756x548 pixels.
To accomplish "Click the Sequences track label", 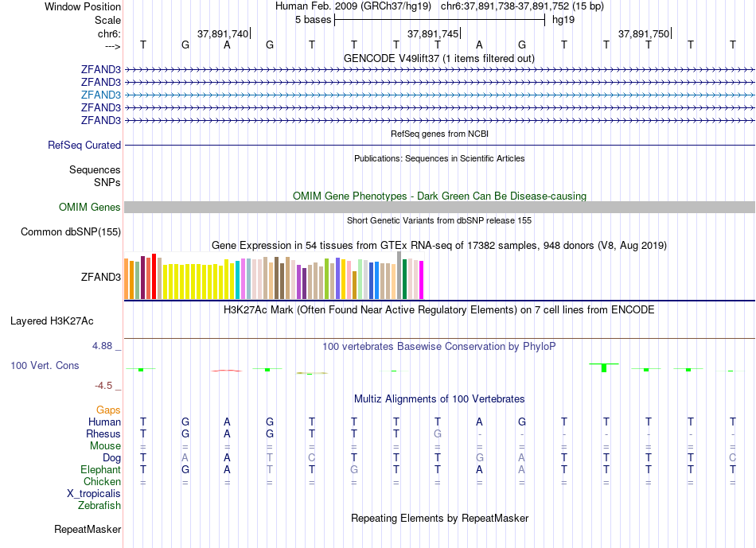I will (95, 169).
